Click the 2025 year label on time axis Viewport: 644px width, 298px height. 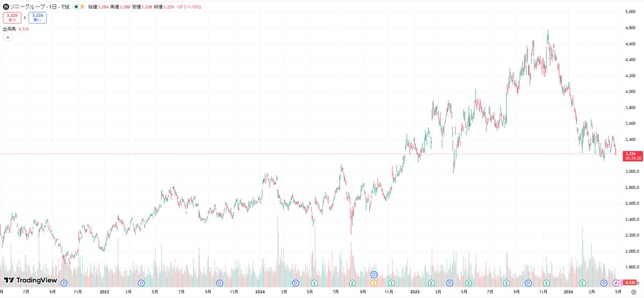click(x=414, y=292)
